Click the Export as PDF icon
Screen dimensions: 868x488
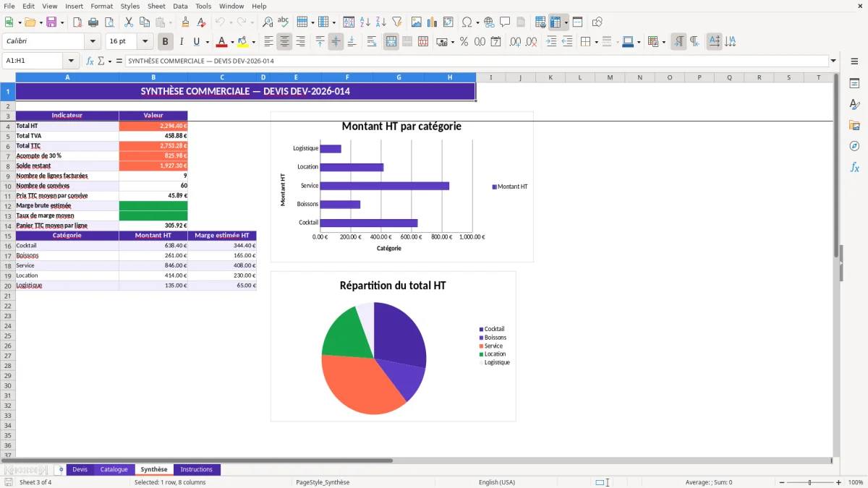(77, 22)
